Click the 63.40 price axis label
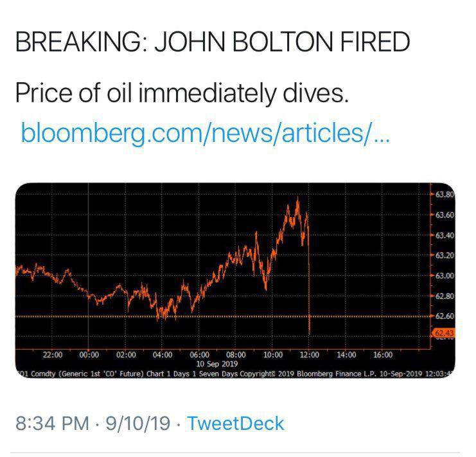 click(445, 235)
